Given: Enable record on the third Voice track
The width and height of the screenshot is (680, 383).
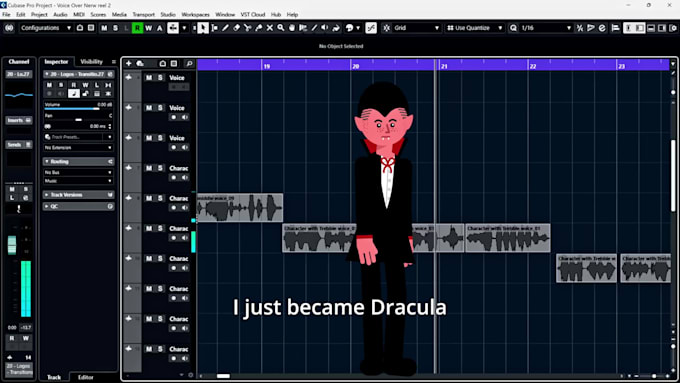Looking at the screenshot, I should click(x=173, y=147).
